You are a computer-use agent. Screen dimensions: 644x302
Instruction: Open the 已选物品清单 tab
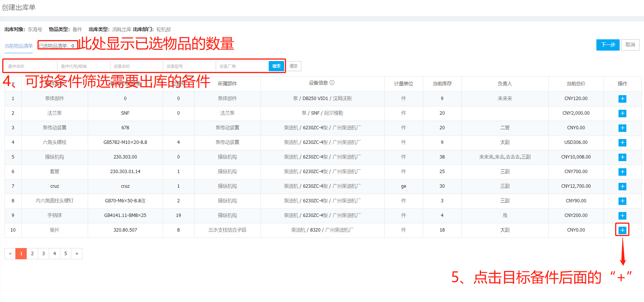pos(56,46)
